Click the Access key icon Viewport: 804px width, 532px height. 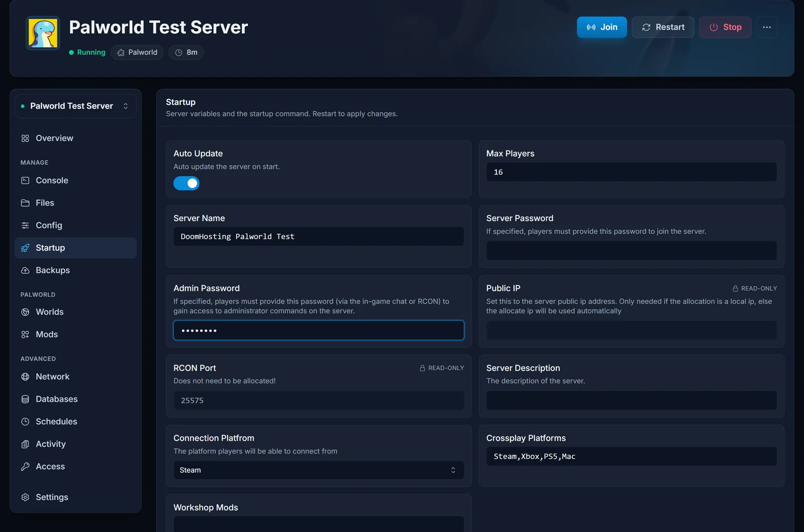pyautogui.click(x=25, y=467)
